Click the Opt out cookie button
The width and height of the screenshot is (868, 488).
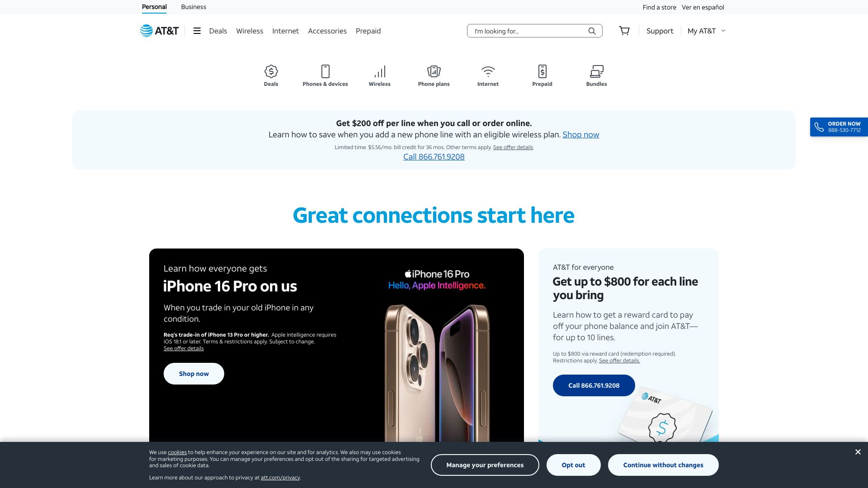[573, 465]
